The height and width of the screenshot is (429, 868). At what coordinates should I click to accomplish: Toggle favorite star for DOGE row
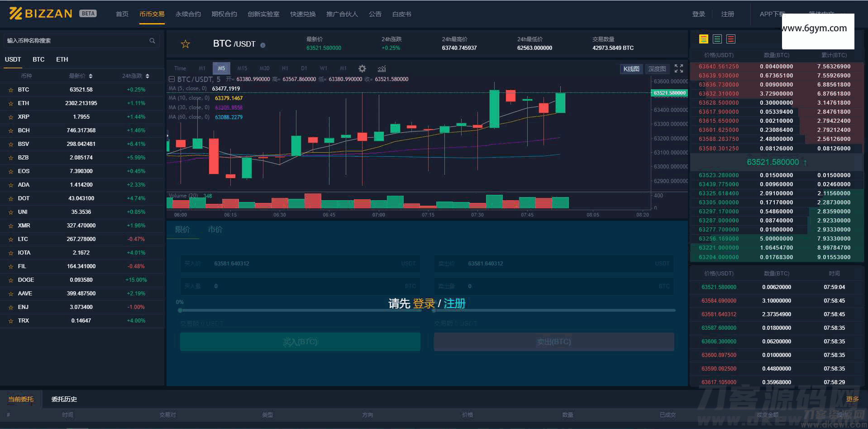11,280
